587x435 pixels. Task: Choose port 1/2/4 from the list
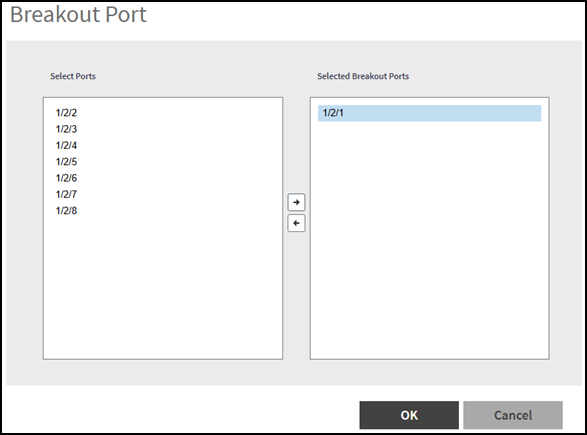(66, 145)
